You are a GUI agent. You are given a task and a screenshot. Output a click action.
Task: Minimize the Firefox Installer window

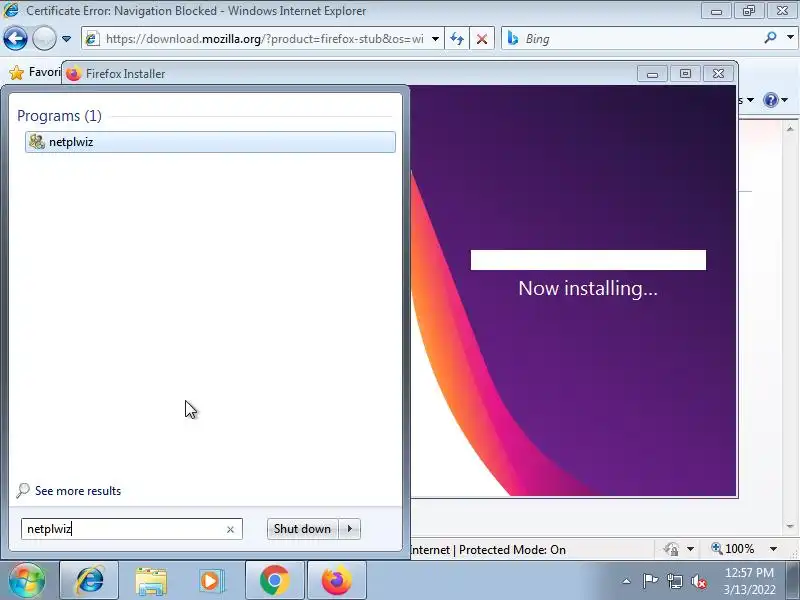coord(652,74)
